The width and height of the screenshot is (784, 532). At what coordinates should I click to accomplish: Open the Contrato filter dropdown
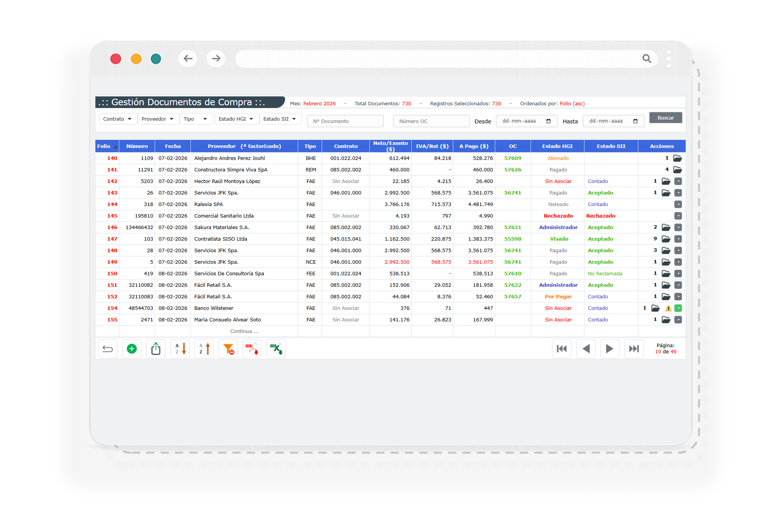118,119
